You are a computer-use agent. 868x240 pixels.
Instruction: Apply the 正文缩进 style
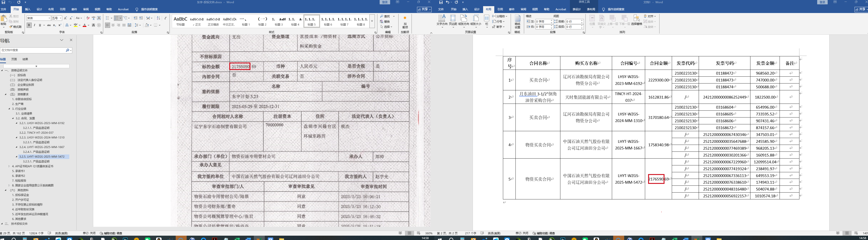point(213,21)
